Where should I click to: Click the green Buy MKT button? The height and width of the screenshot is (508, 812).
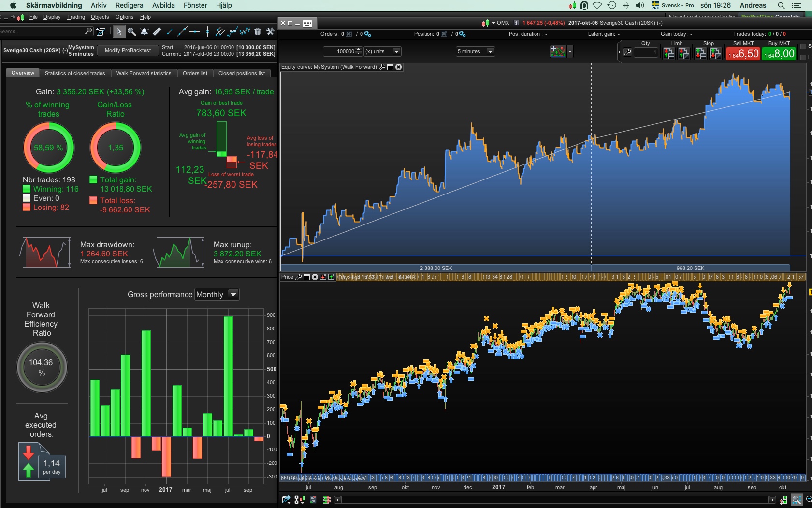779,54
